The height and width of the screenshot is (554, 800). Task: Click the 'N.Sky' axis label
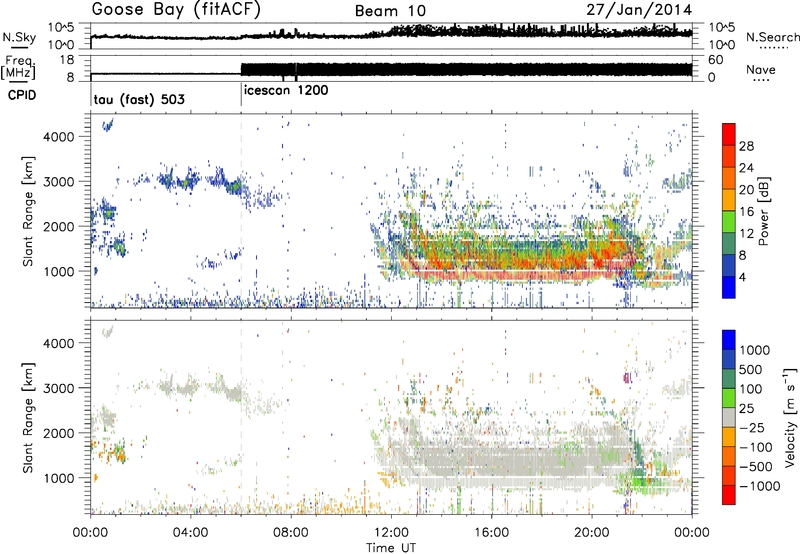pyautogui.click(x=19, y=37)
